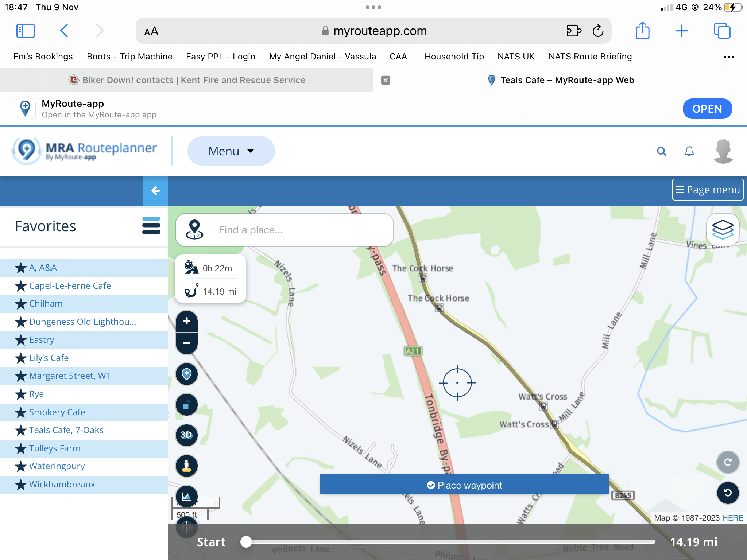Viewport: 747px width, 560px height.
Task: Open the Safari share sheet
Action: (x=642, y=30)
